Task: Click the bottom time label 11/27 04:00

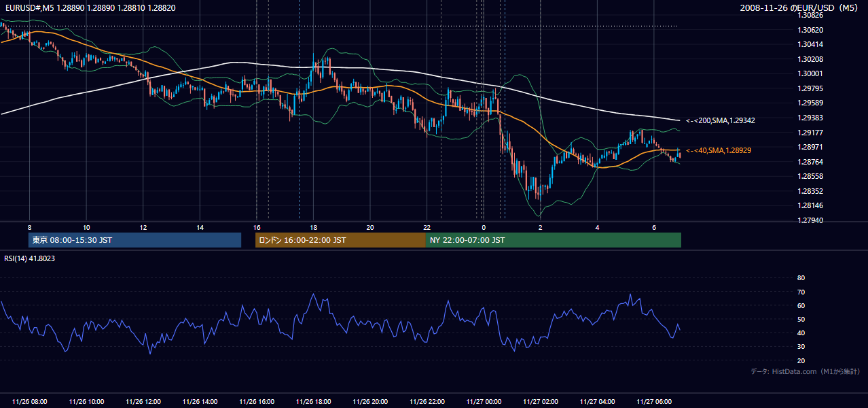Action: pos(597,402)
